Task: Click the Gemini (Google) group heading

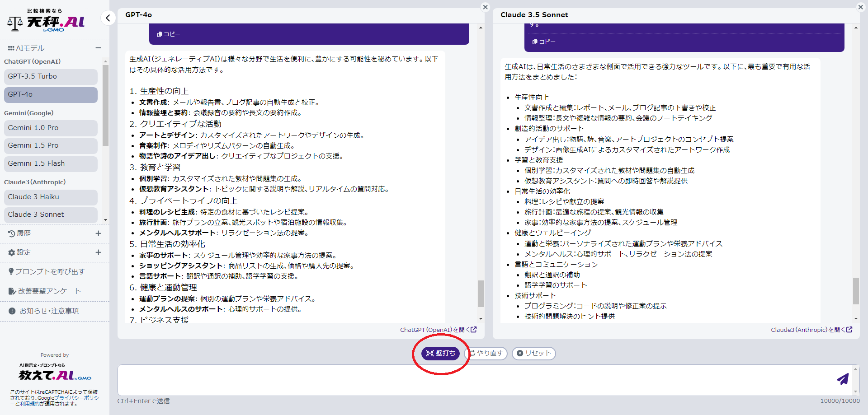Action: point(29,113)
